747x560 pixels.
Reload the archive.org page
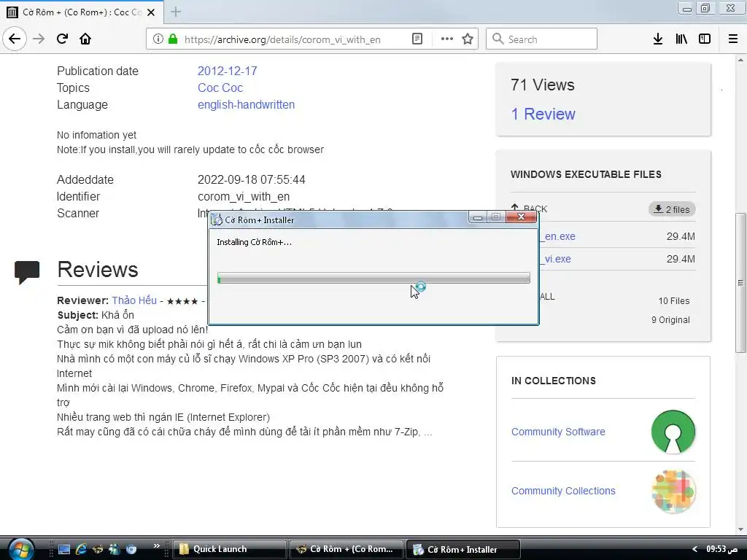point(63,39)
